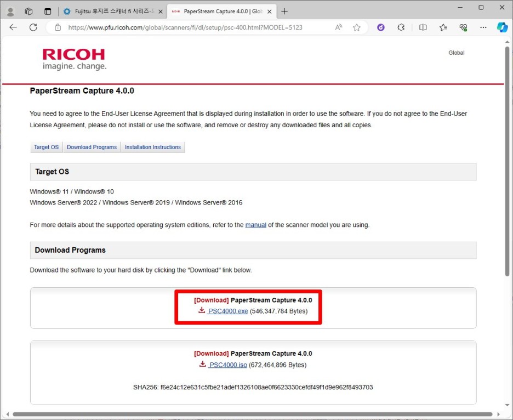Click the Download Programs section header

click(x=253, y=250)
